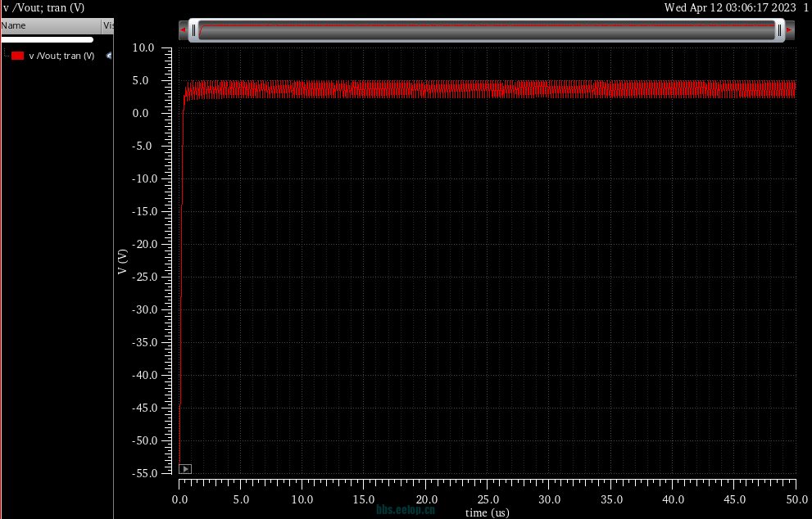Click the -55.0 y-axis tick label
Image resolution: width=812 pixels, height=519 pixels.
click(143, 473)
